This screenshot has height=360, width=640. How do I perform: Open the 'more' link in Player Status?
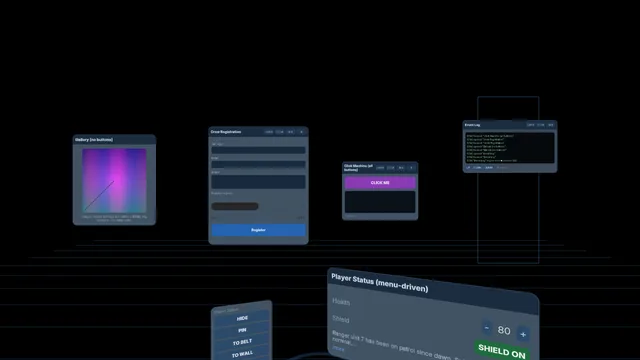pos(338,348)
